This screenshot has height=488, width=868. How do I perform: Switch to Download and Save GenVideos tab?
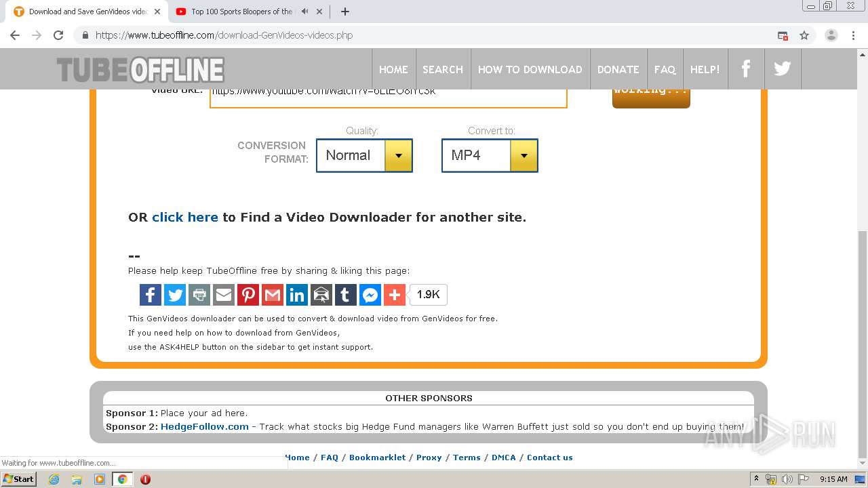point(87,12)
